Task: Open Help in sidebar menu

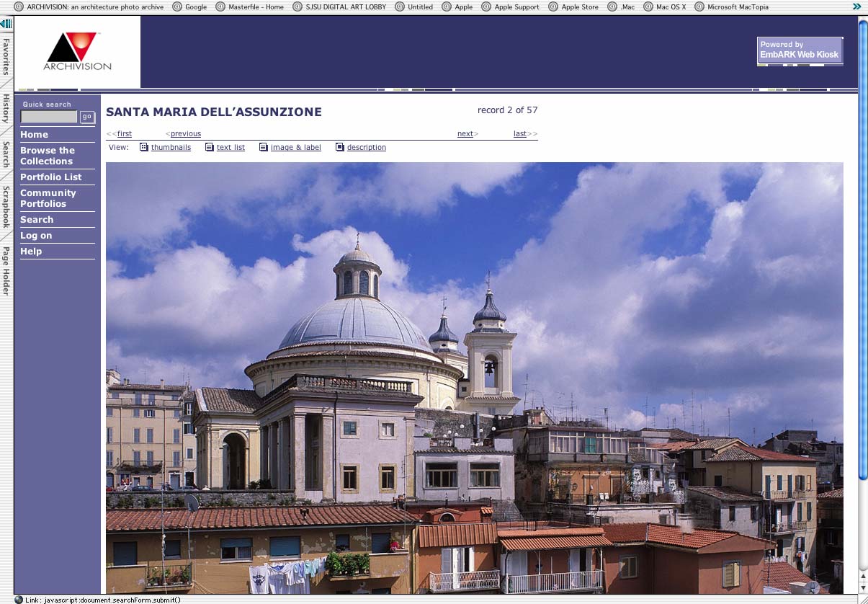Action: (31, 252)
